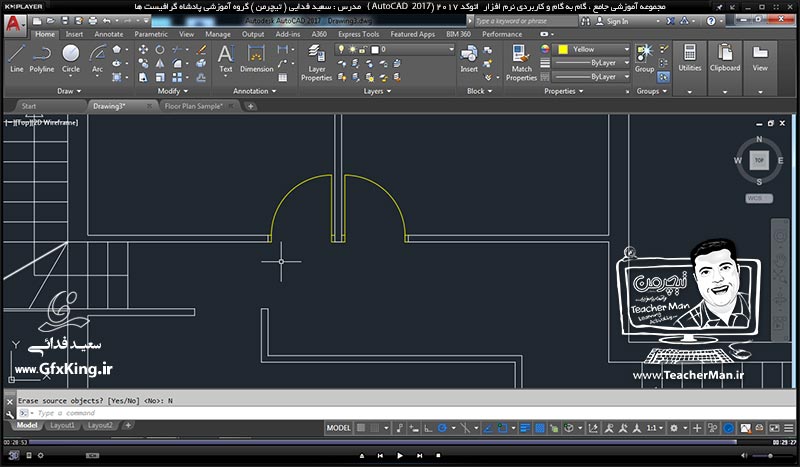Click the Table tool icon

[283, 78]
